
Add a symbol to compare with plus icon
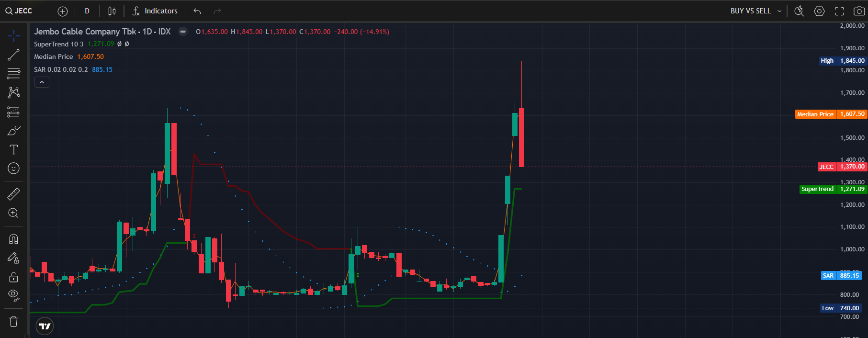(x=63, y=11)
